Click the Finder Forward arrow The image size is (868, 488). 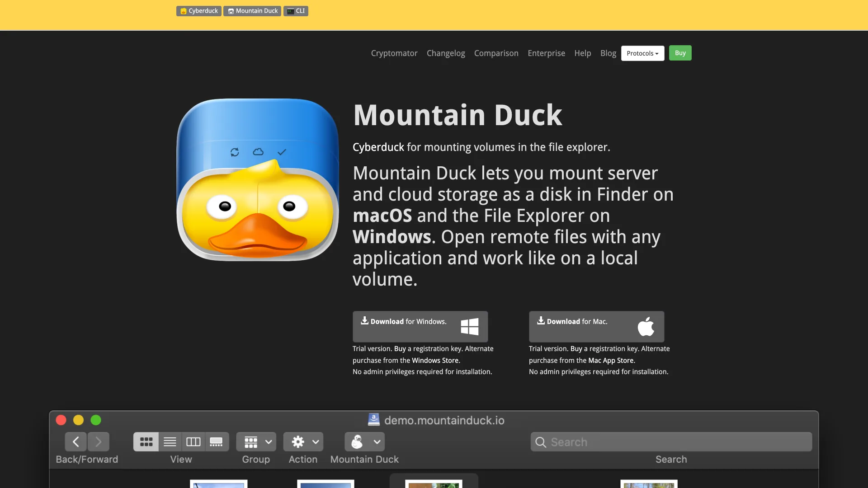point(98,442)
